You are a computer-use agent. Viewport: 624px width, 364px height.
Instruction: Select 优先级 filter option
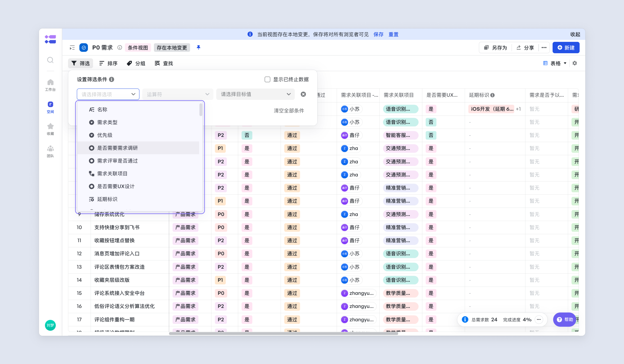click(138, 135)
